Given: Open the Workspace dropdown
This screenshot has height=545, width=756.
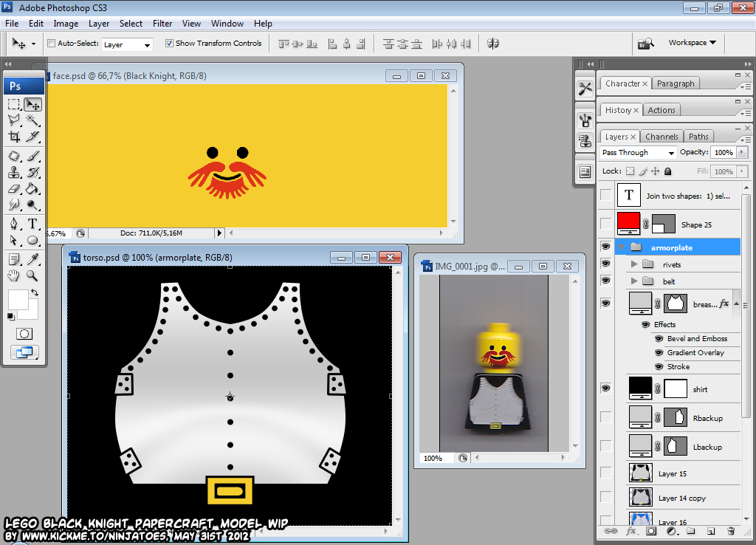Looking at the screenshot, I should click(x=692, y=42).
